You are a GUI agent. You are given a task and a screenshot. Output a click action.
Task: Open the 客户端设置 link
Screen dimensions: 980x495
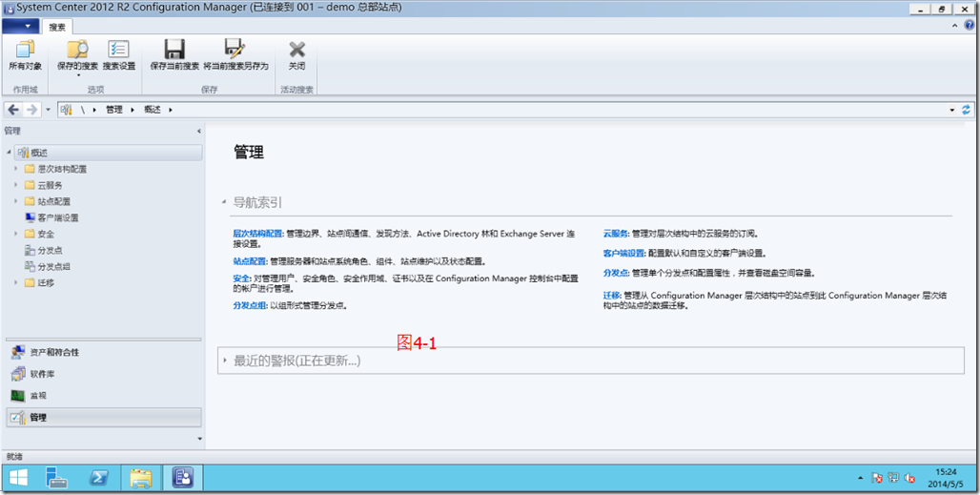tap(623, 253)
